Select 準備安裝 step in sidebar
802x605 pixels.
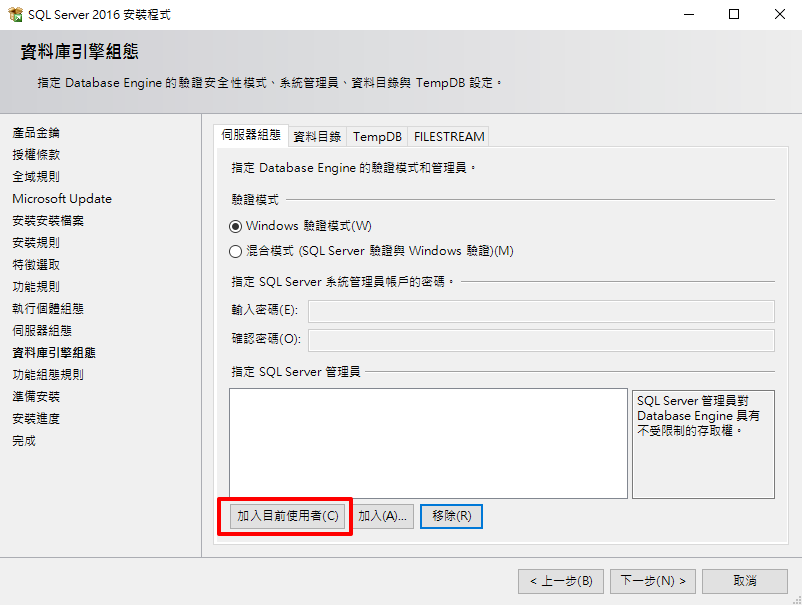coord(36,397)
